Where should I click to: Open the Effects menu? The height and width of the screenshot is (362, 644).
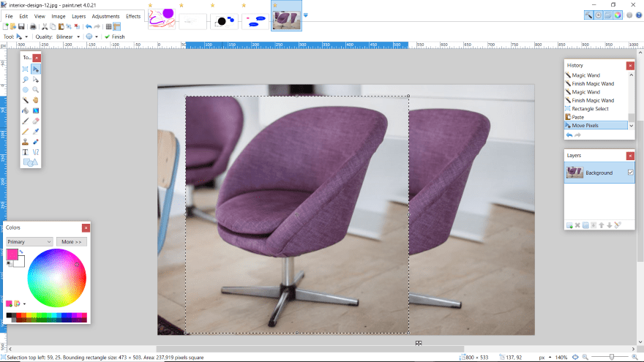(133, 16)
